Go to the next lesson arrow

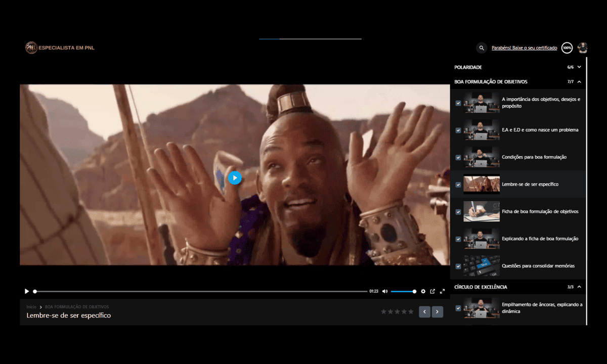pos(438,312)
